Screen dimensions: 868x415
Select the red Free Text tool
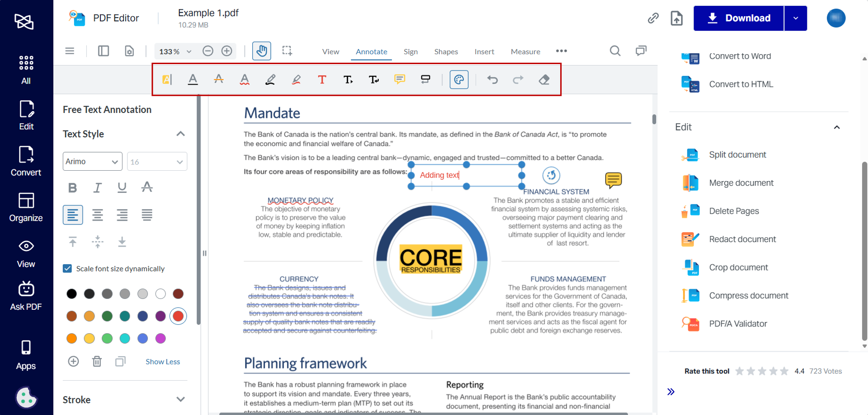pos(322,79)
